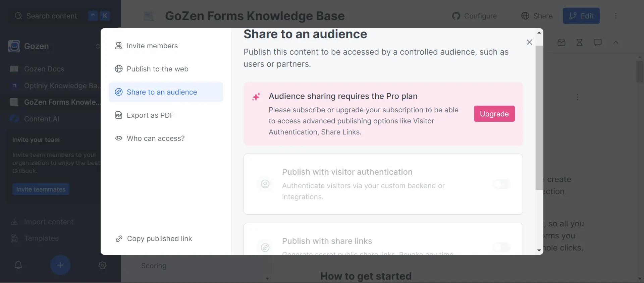
Task: Click the visitor authentication user icon
Action: click(265, 184)
